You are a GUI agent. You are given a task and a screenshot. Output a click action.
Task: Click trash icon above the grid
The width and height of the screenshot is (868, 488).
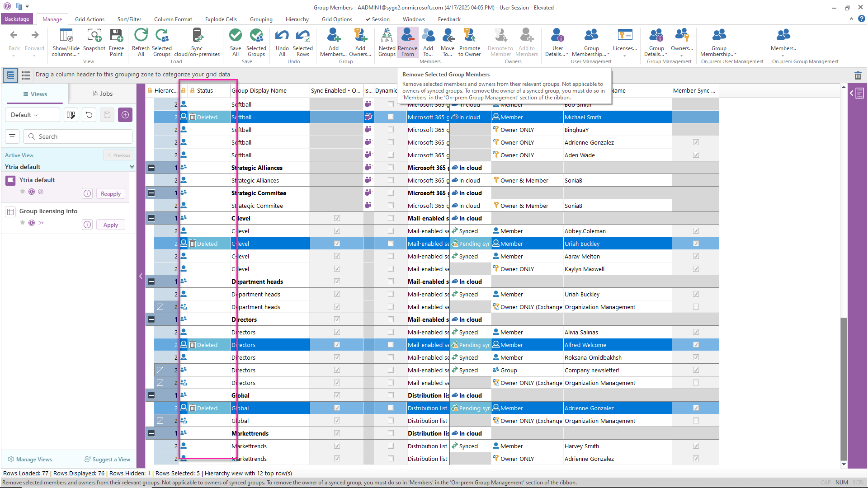(858, 75)
